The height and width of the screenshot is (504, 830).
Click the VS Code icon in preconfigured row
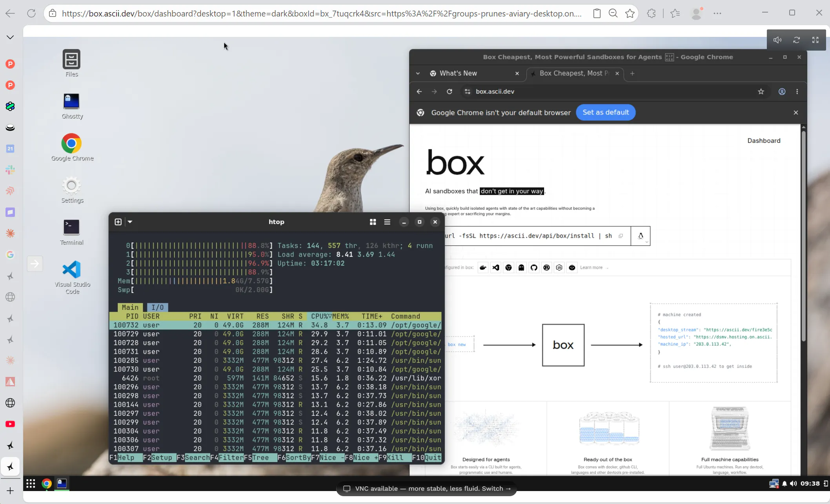[x=496, y=267]
